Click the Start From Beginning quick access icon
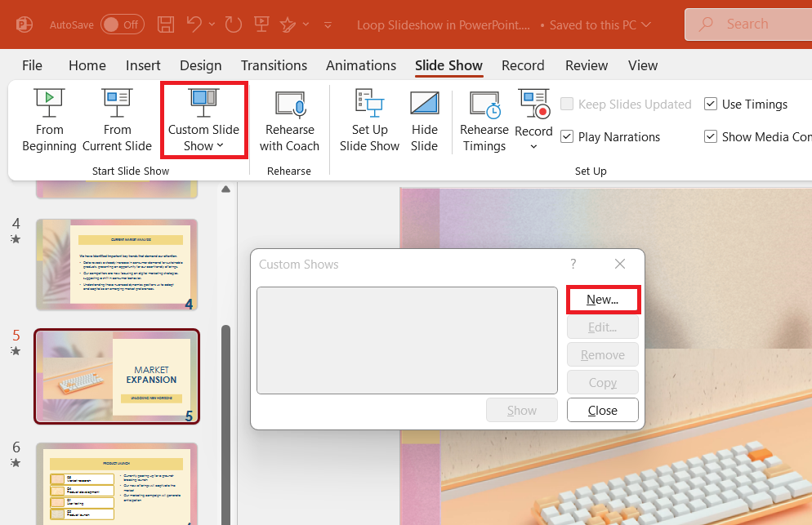Screen dimensions: 812x525 coord(261,24)
